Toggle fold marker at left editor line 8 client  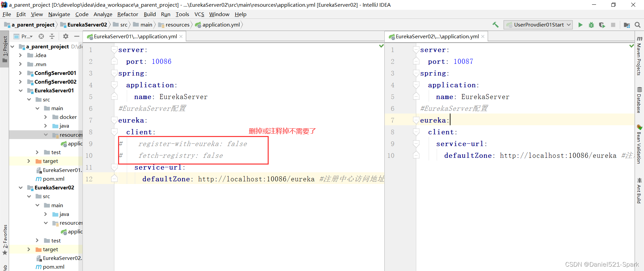[114, 132]
